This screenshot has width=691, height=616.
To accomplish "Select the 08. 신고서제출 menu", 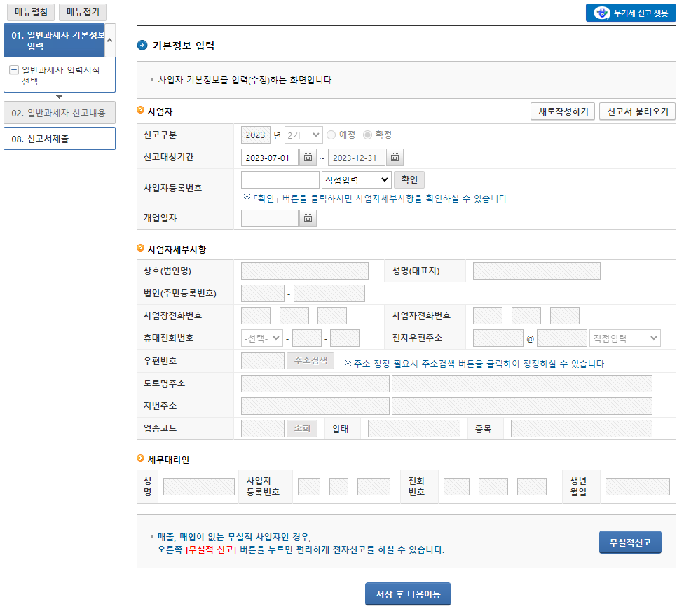I will [59, 138].
